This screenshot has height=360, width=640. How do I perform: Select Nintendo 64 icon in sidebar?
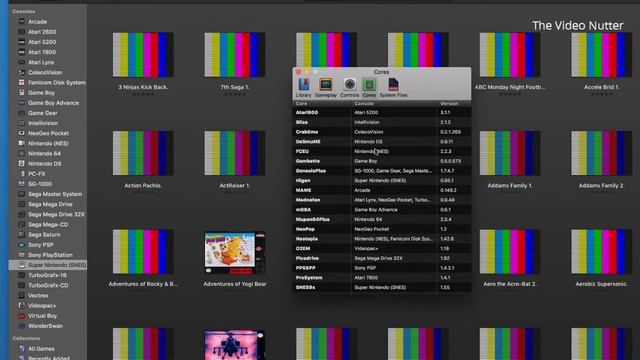[x=22, y=153]
